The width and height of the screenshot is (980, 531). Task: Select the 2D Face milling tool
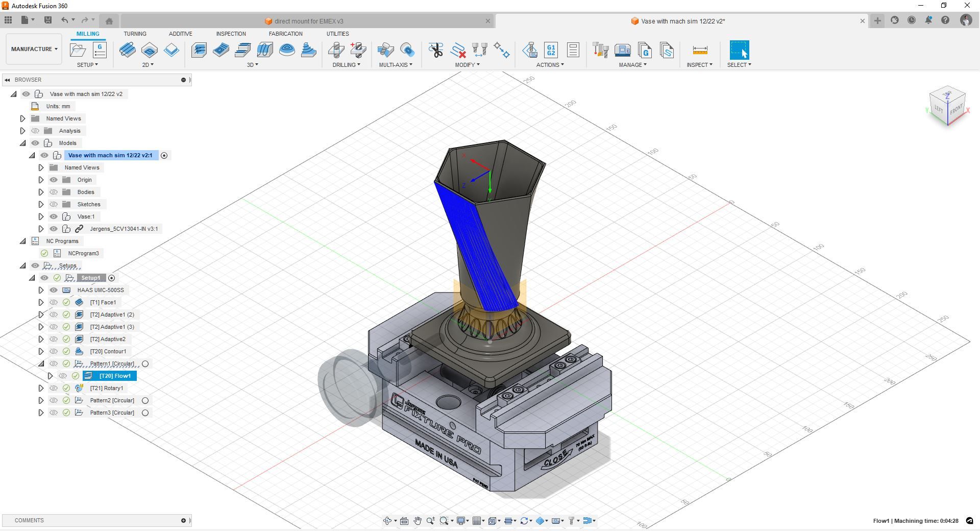click(171, 50)
